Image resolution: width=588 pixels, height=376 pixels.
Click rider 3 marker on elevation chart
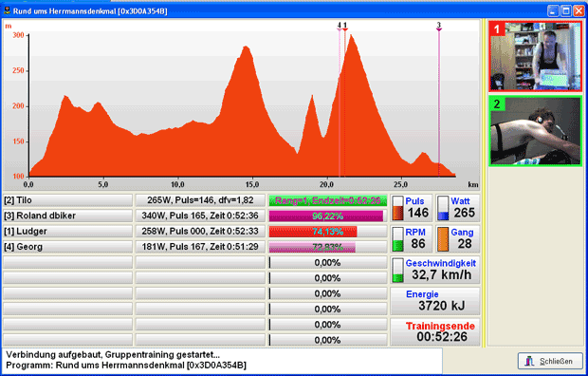(439, 27)
